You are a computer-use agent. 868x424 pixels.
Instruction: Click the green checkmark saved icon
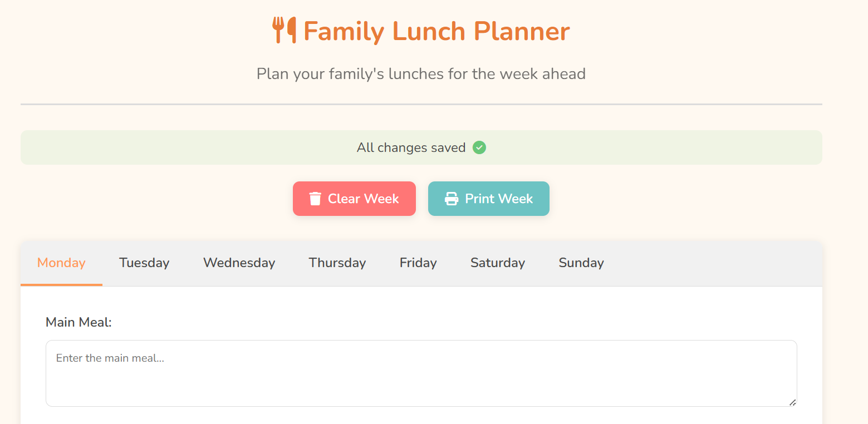point(479,147)
